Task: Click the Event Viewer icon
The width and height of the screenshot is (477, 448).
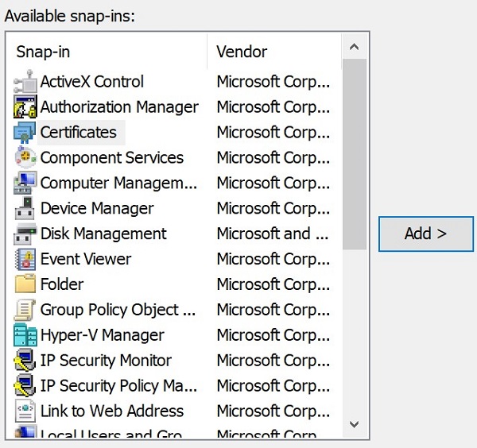Action: pyautogui.click(x=25, y=259)
